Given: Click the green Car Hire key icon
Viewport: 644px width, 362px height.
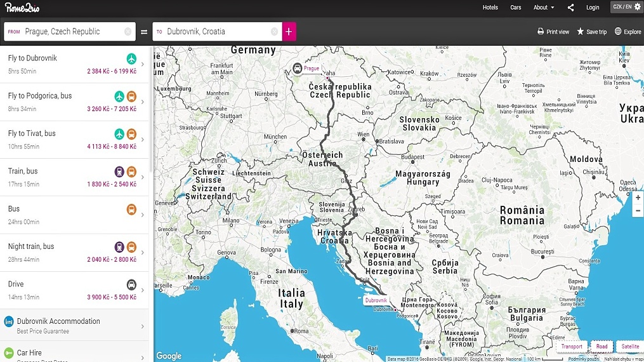Looking at the screenshot, I should pos(9,353).
